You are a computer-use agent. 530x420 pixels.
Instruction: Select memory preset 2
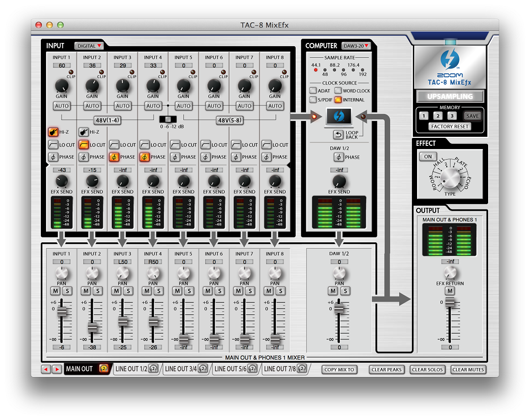(437, 116)
